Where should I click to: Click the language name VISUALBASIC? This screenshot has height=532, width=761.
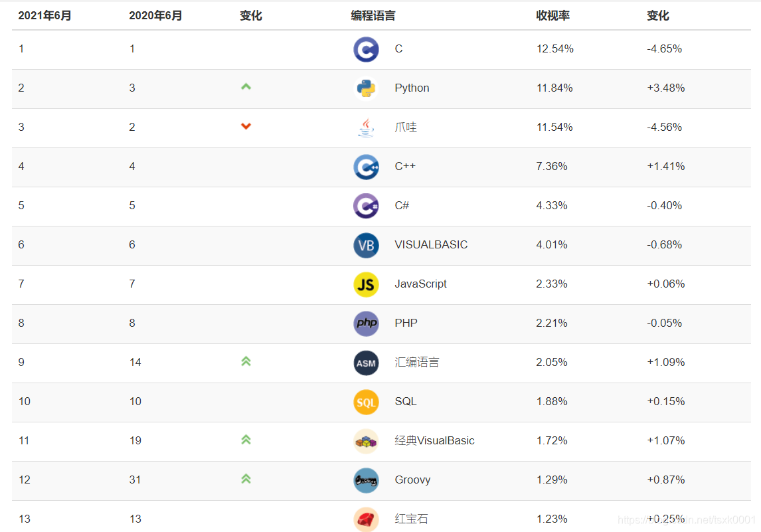coord(431,244)
